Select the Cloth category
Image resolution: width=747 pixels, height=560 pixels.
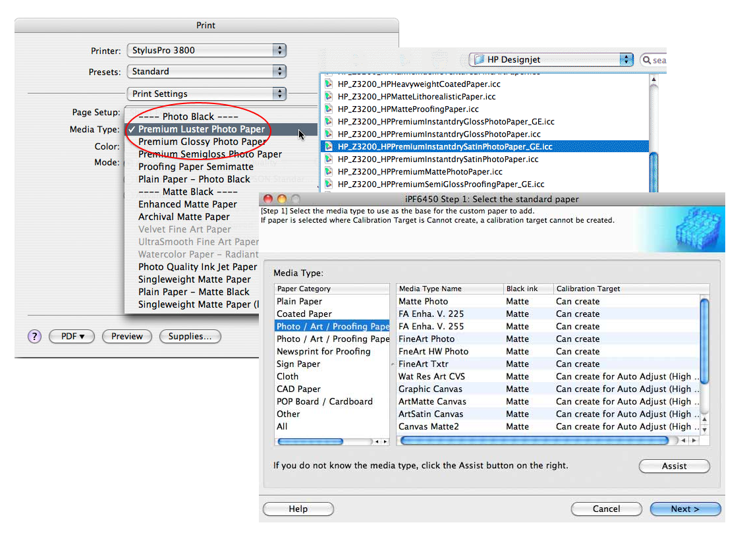tap(332, 376)
